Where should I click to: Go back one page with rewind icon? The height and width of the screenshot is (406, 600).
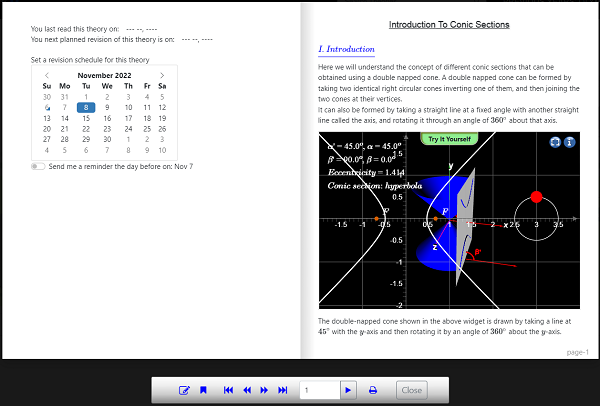247,390
